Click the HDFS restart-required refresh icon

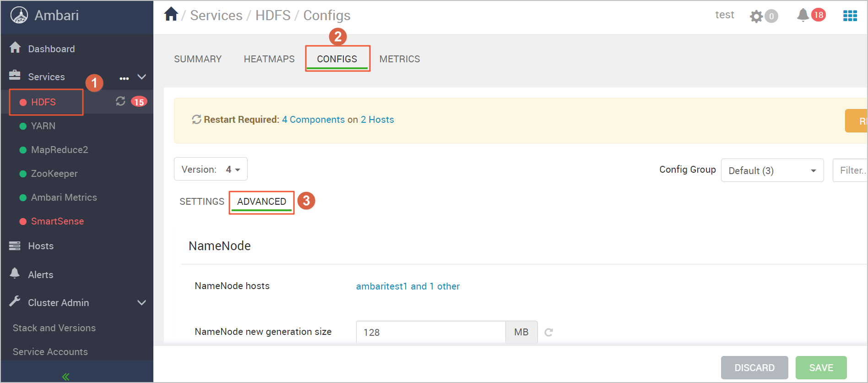120,101
